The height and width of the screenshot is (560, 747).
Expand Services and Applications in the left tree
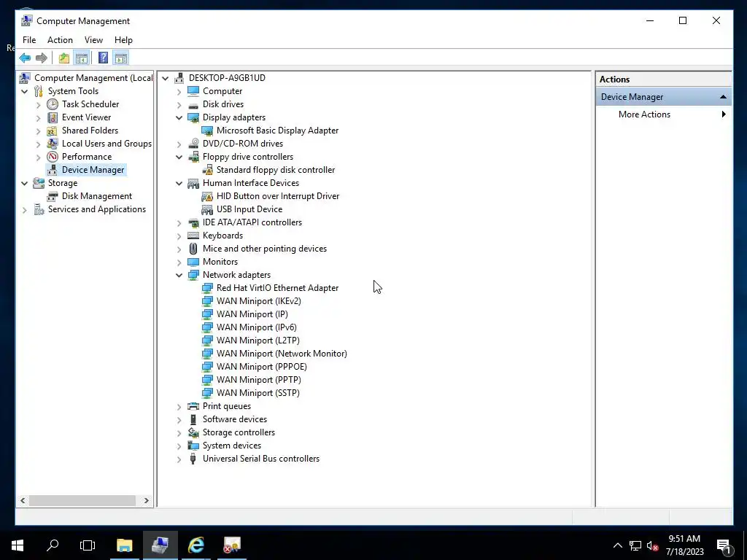coord(25,209)
